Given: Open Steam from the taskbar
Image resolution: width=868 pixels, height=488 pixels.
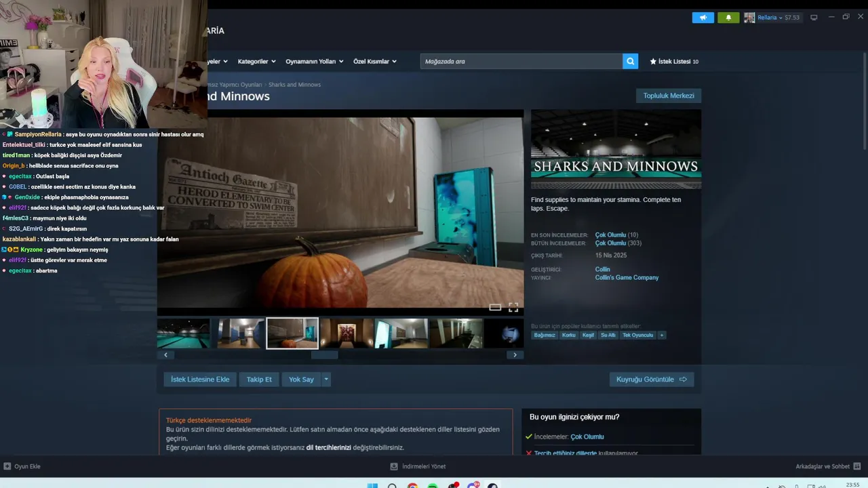Looking at the screenshot, I should click(x=492, y=486).
